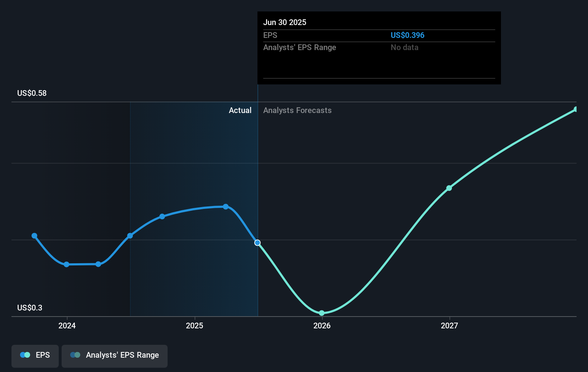Click the US$0.396 EPS value in tooltip
The width and height of the screenshot is (588, 372).
pos(407,35)
